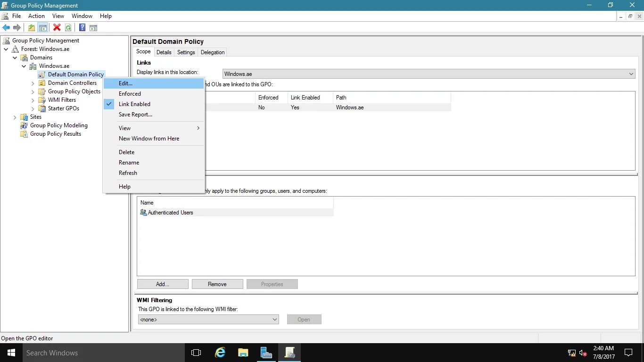
Task: Toggle Enforced in context menu
Action: click(154, 94)
